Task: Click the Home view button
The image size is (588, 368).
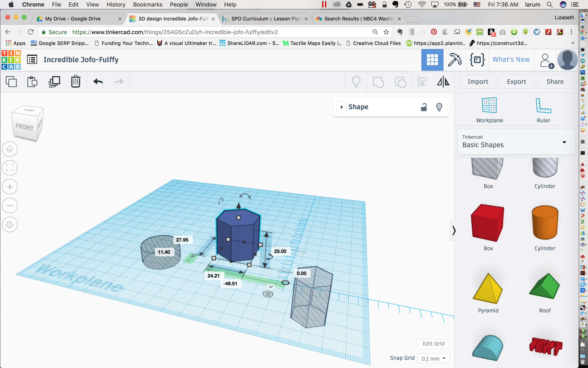Action: [10, 149]
